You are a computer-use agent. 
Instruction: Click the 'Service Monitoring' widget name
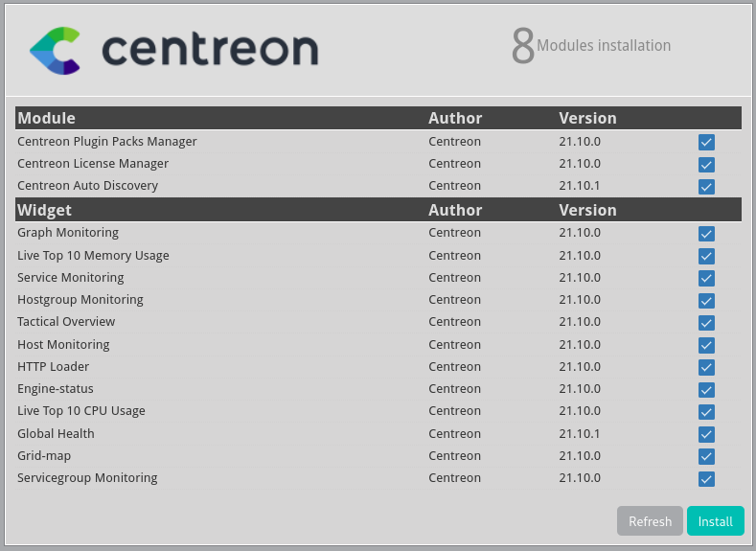pos(71,278)
